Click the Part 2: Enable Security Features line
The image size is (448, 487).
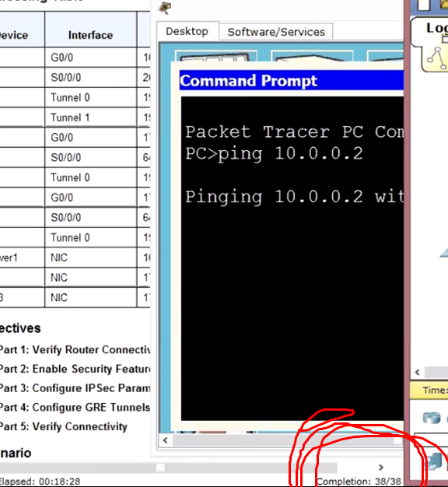pyautogui.click(x=75, y=369)
